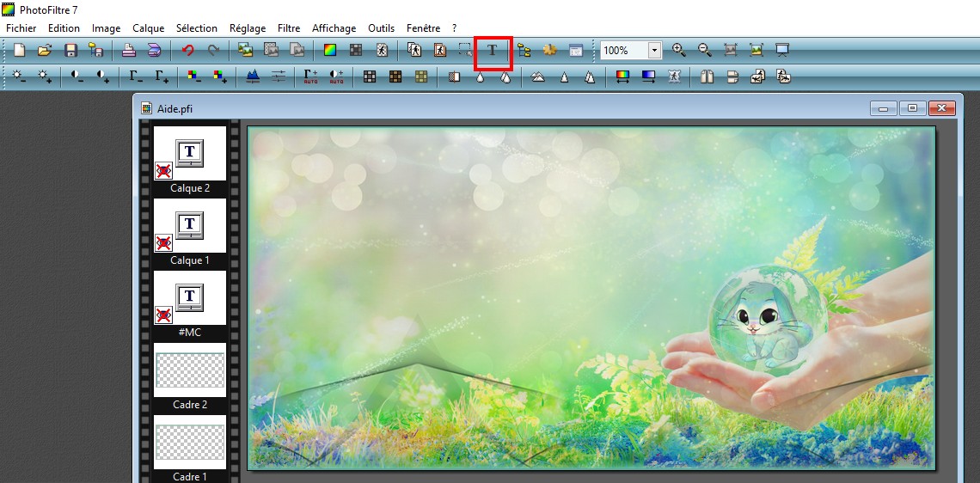Click the Open file folder icon
This screenshot has width=980, height=483.
click(45, 50)
